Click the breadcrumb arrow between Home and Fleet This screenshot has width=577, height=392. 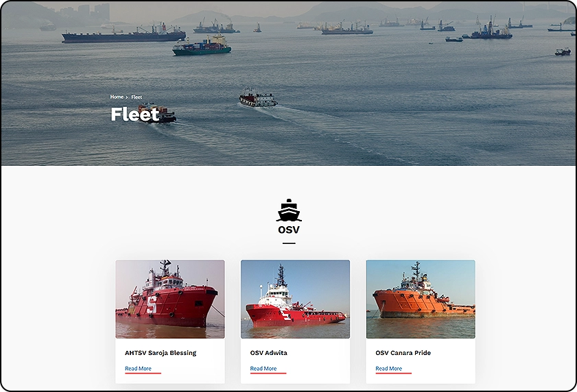(x=127, y=97)
